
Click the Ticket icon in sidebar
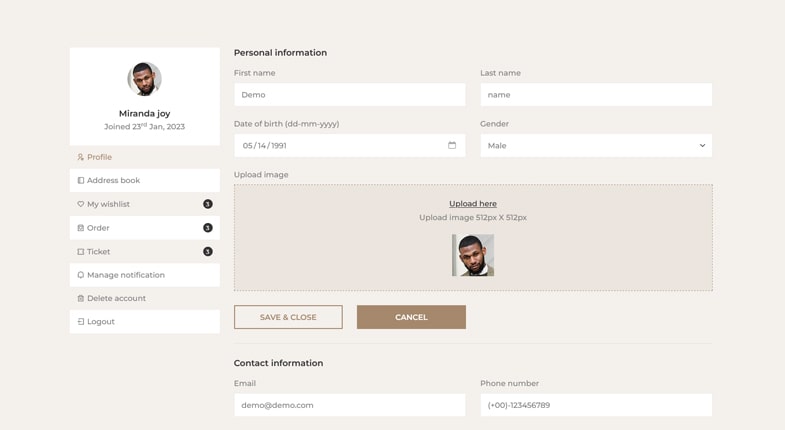(81, 252)
